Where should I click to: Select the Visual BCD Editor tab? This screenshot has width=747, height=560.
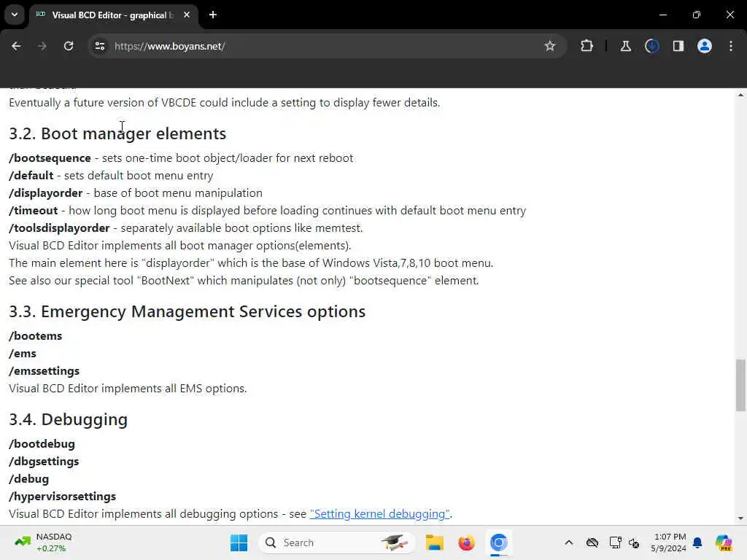[x=112, y=15]
